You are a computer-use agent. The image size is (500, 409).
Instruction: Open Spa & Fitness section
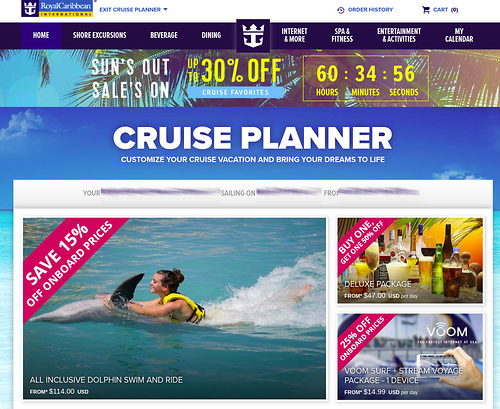pos(342,35)
